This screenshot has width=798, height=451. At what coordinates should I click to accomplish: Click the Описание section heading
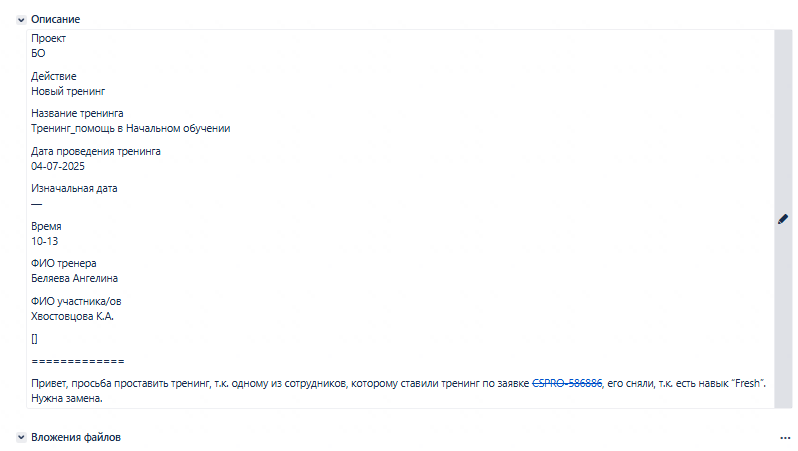point(55,19)
